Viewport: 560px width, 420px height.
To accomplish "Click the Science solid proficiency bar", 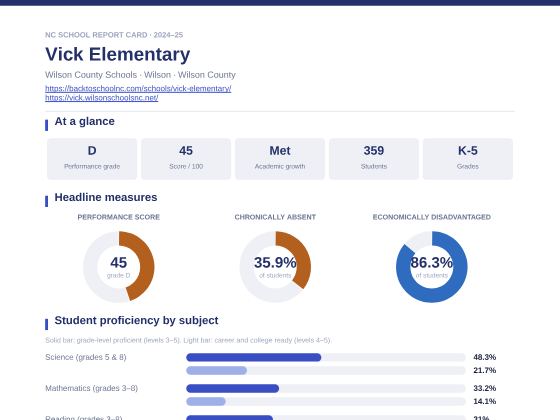I will click(254, 357).
